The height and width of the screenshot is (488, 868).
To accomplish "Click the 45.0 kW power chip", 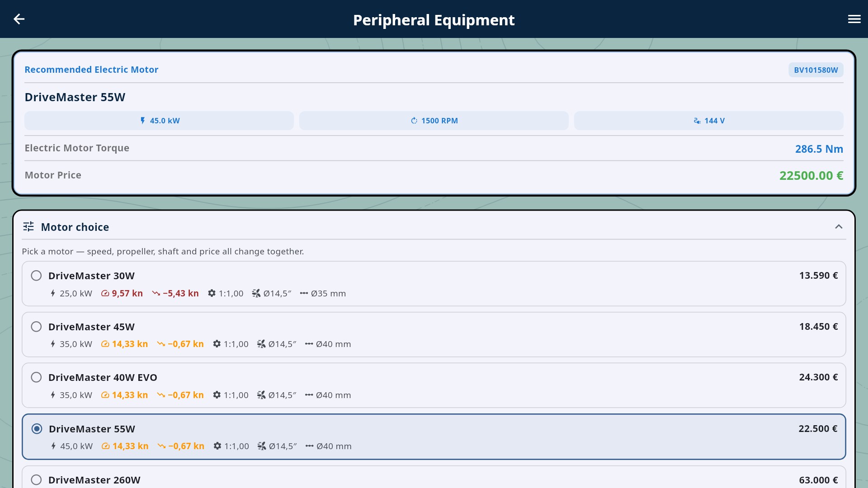I will tap(159, 121).
